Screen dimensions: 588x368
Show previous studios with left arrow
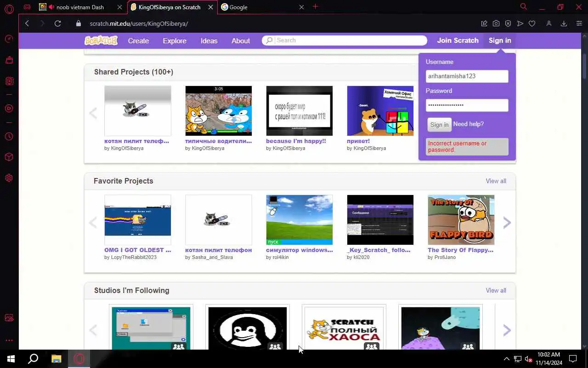pyautogui.click(x=93, y=330)
